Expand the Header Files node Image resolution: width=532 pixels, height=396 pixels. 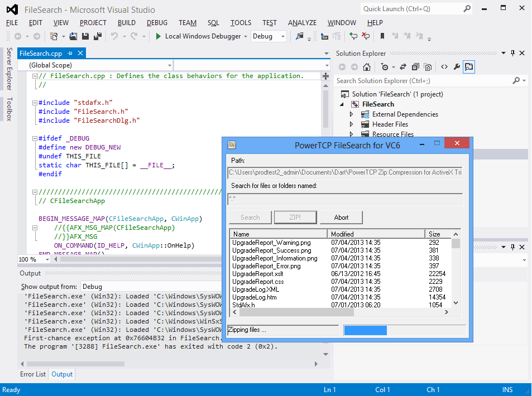click(x=352, y=124)
